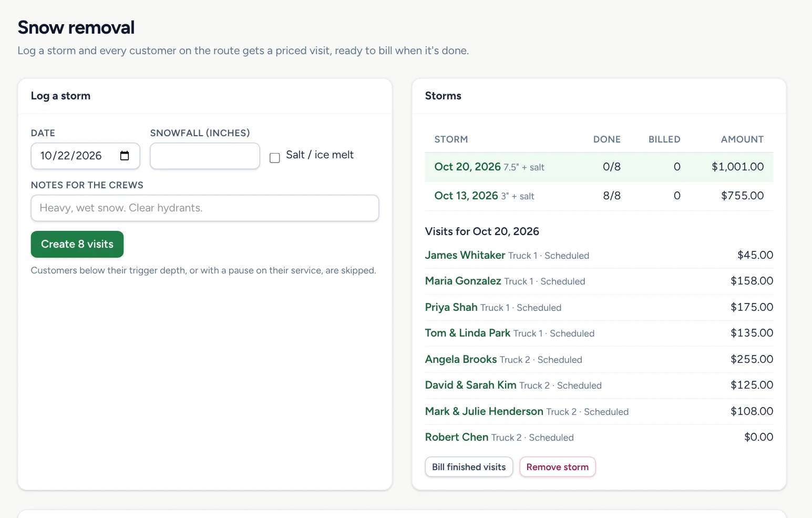The width and height of the screenshot is (812, 518).
Task: Click the AMOUNT column header
Action: (743, 139)
